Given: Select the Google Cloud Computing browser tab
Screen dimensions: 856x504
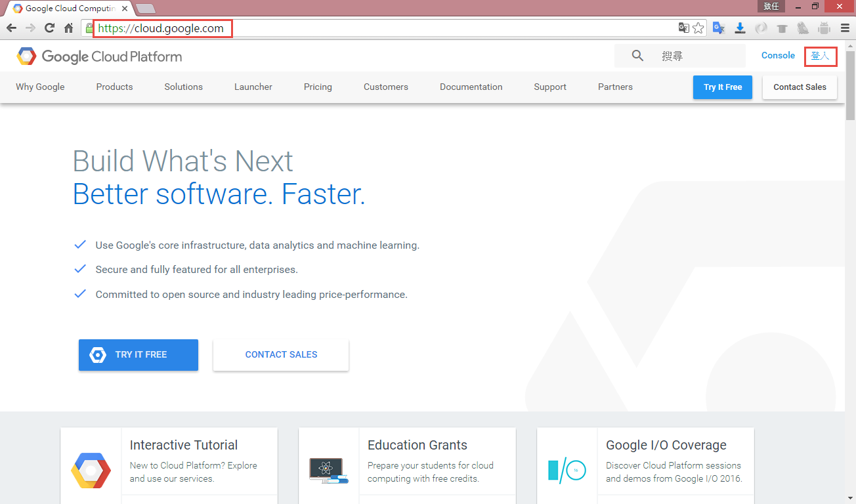Looking at the screenshot, I should [x=69, y=9].
